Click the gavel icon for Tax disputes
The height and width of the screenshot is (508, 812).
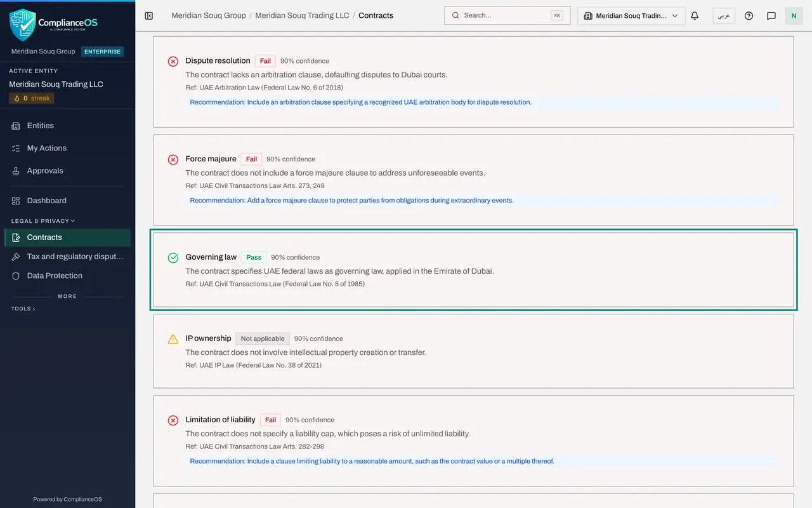(x=16, y=257)
